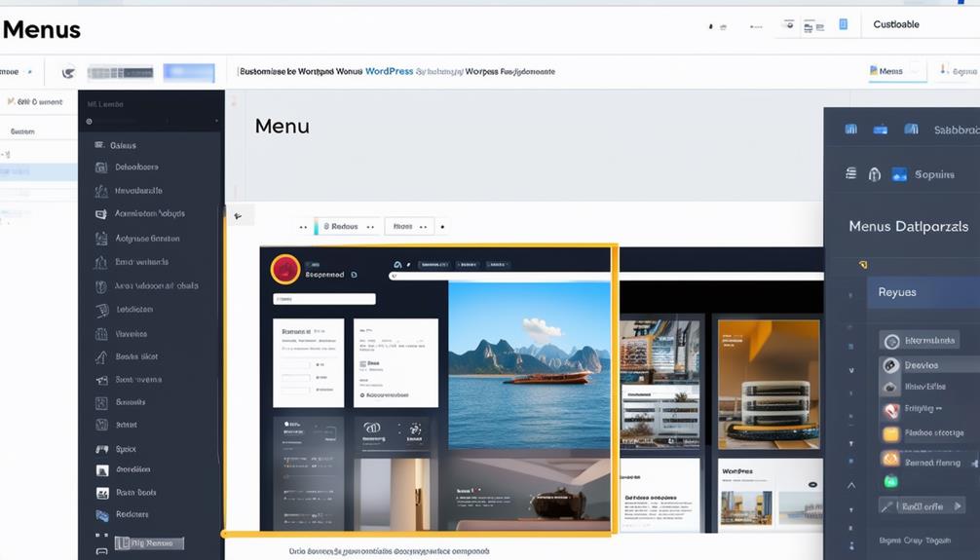Click 'Rmsv Bfles' in the right panel
980x560 pixels.
(924, 387)
